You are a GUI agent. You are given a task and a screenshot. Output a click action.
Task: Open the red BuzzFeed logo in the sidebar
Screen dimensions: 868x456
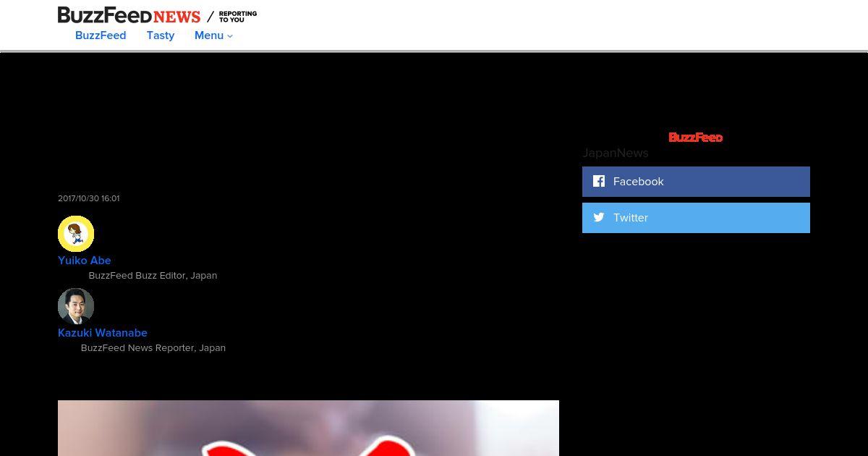coord(696,138)
